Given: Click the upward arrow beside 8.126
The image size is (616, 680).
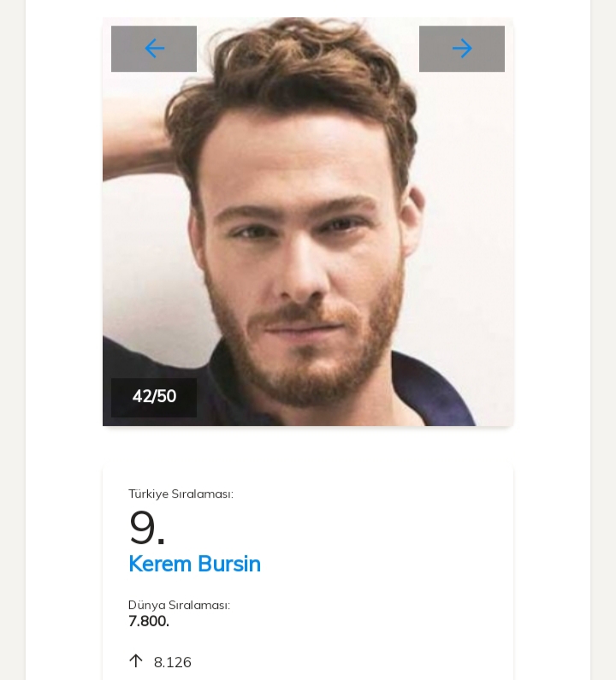Looking at the screenshot, I should (136, 661).
